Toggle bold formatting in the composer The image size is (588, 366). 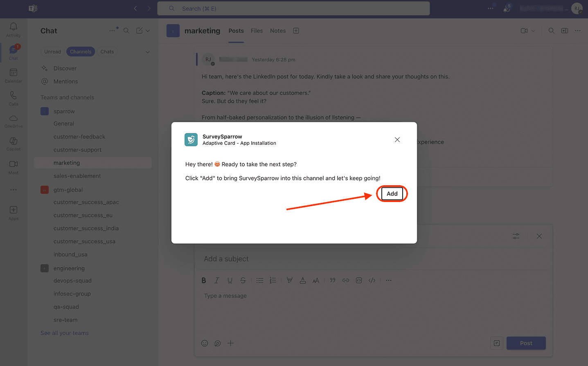tap(204, 281)
